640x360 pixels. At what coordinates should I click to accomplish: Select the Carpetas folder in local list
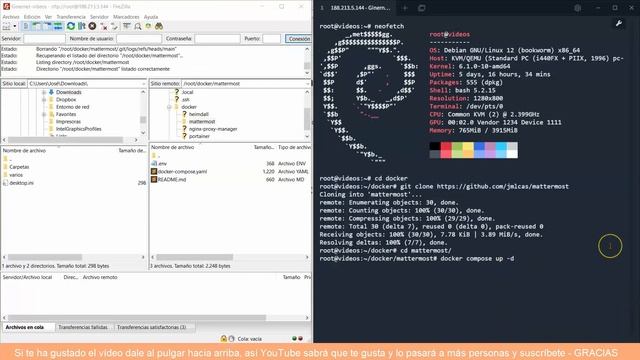pos(19,167)
